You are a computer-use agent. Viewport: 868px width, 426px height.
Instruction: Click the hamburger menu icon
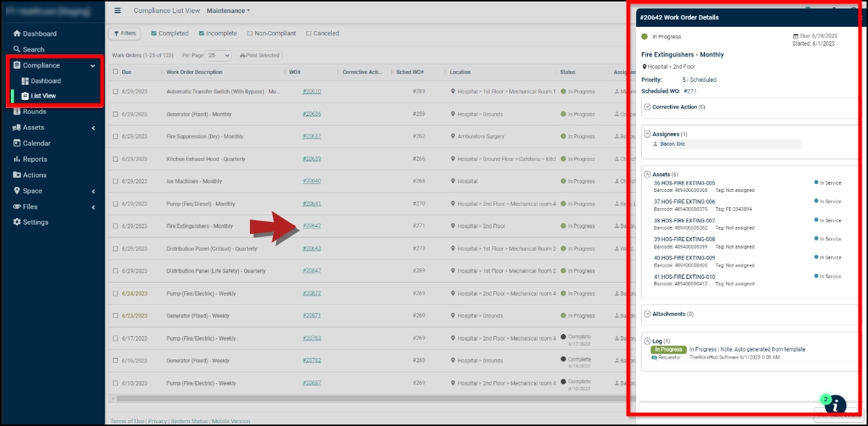[x=117, y=11]
